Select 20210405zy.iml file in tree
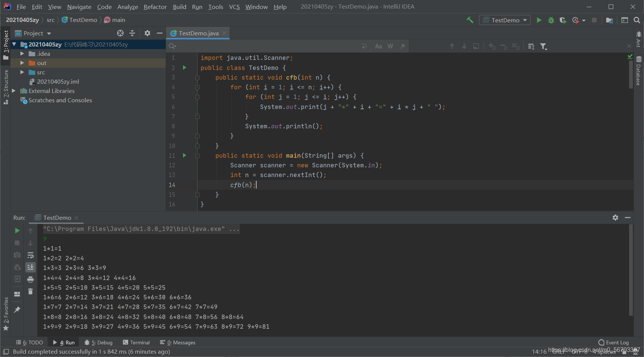The width and height of the screenshot is (644, 357). [x=58, y=81]
